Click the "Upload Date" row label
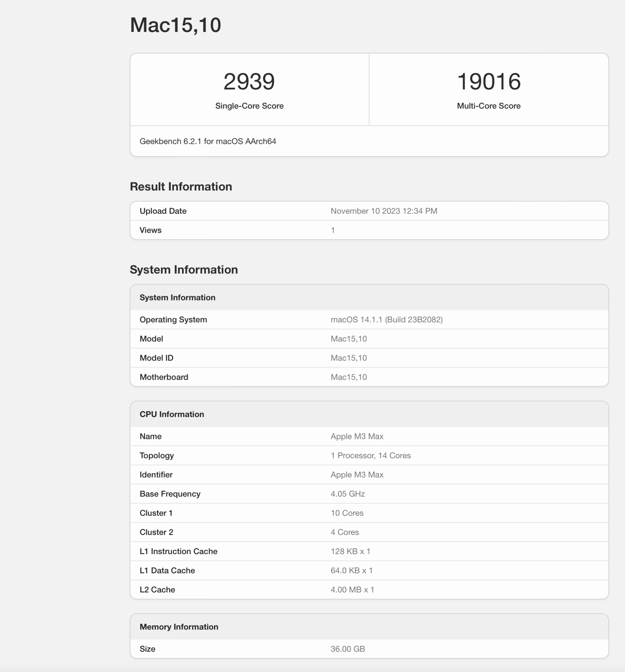This screenshot has height=672, width=625. (x=163, y=211)
